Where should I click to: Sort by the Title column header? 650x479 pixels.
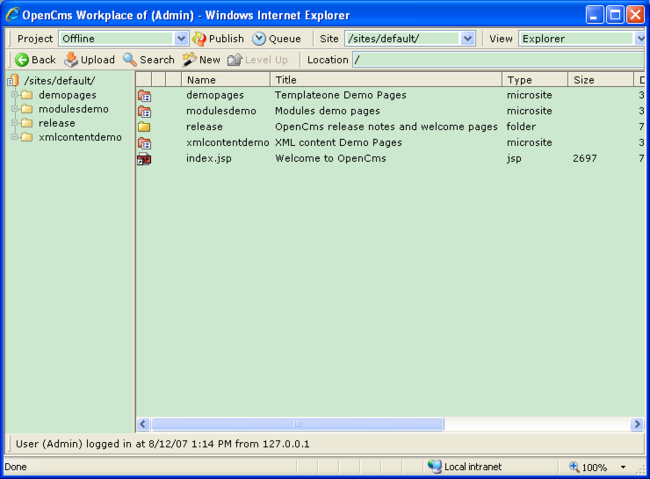(x=386, y=80)
